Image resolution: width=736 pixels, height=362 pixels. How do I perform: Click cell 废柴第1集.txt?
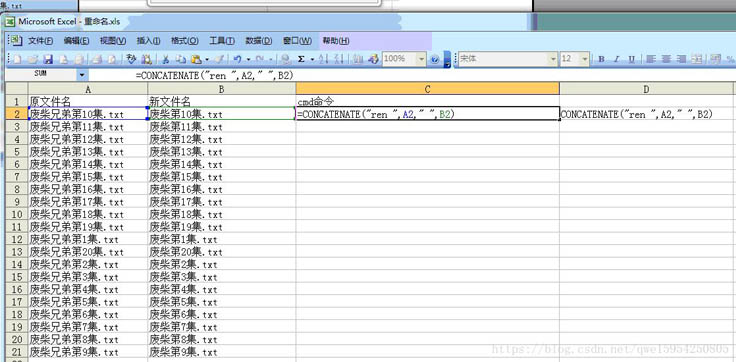point(222,239)
